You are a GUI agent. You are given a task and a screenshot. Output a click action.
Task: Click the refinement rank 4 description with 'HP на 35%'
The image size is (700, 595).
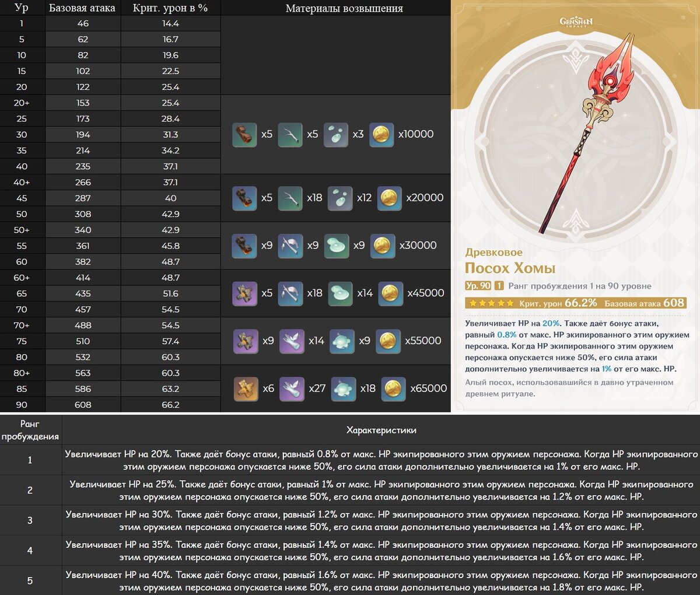381,551
